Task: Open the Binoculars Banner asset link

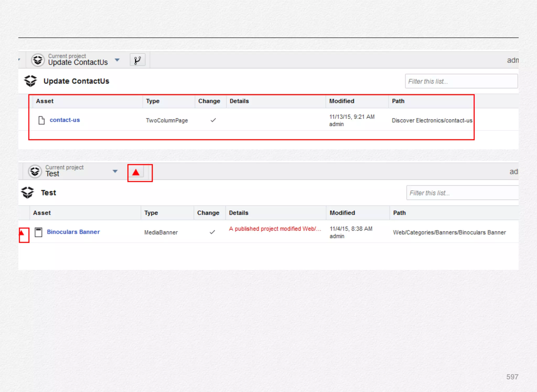Action: (x=73, y=232)
